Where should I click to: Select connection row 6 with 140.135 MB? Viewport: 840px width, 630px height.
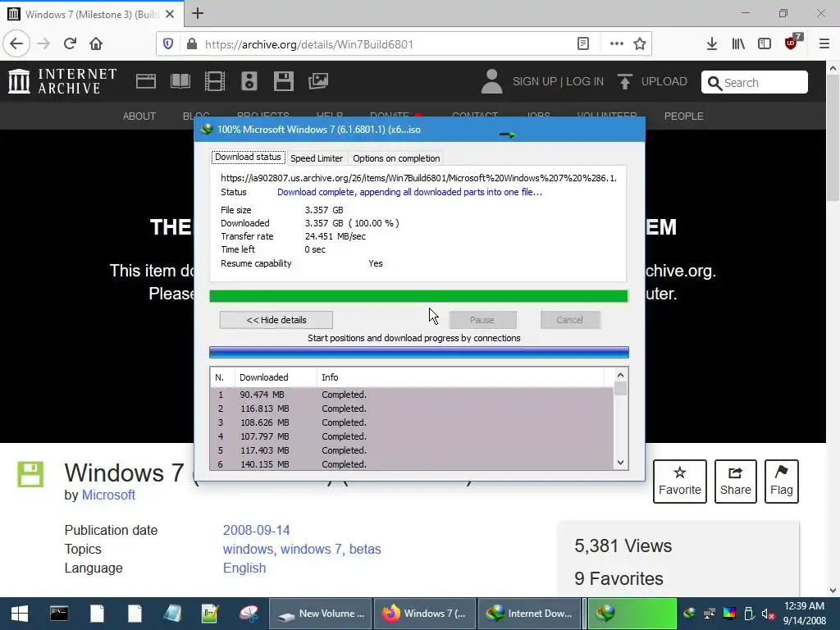click(x=412, y=464)
